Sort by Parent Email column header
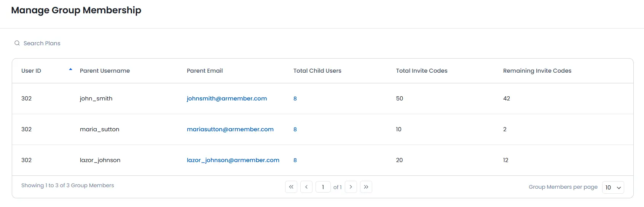 pyautogui.click(x=205, y=71)
